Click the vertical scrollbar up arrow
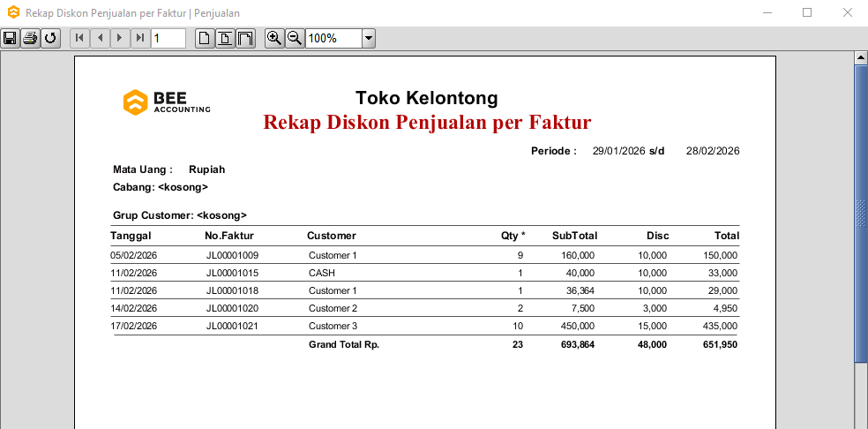This screenshot has height=429, width=868. pos(861,57)
